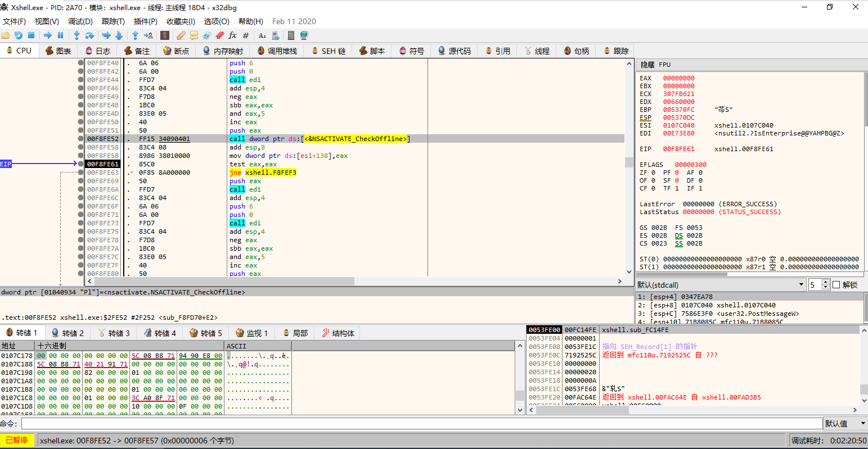
Task: Open the intermodular calls icon
Action: (276, 35)
